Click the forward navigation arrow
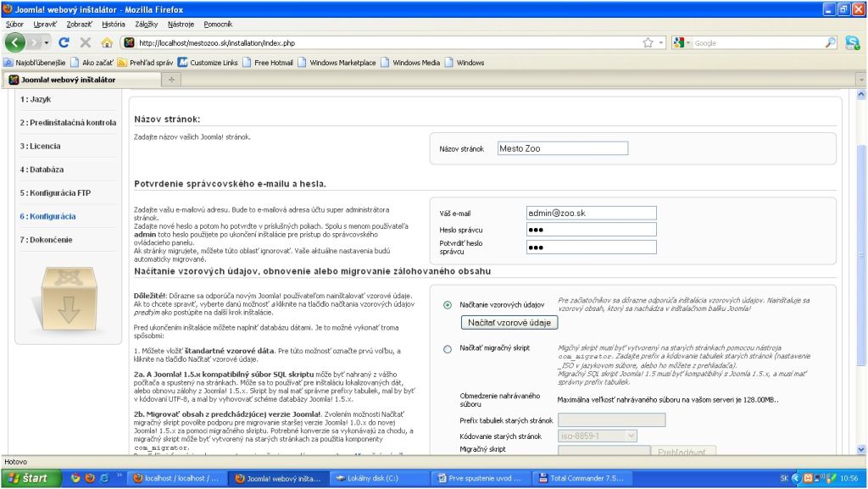This screenshot has width=868, height=489. (35, 42)
